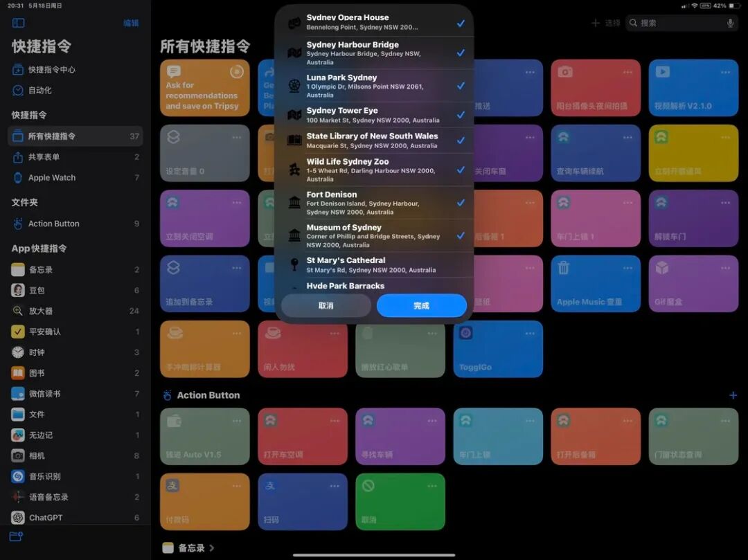Open the more menu on TogglGo card
The width and height of the screenshot is (748, 560).
pyautogui.click(x=530, y=334)
